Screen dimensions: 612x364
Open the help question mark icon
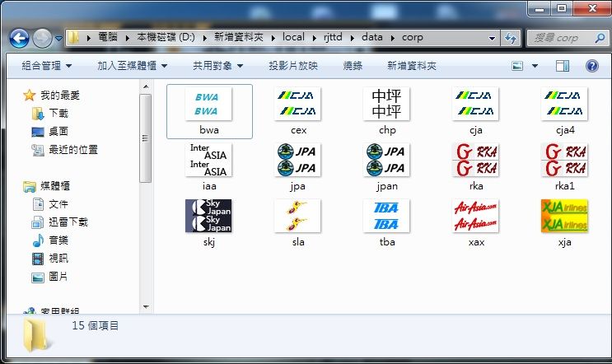(591, 66)
